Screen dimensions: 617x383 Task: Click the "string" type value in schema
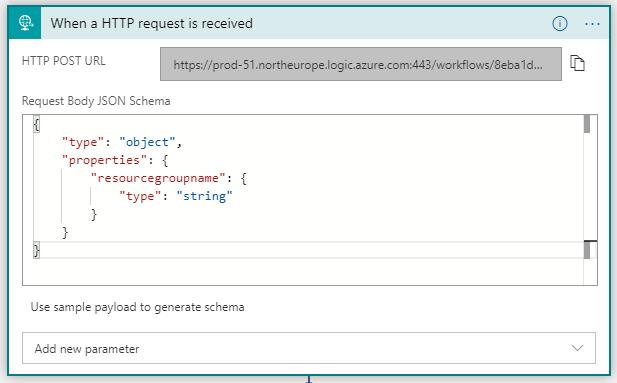tap(204, 196)
